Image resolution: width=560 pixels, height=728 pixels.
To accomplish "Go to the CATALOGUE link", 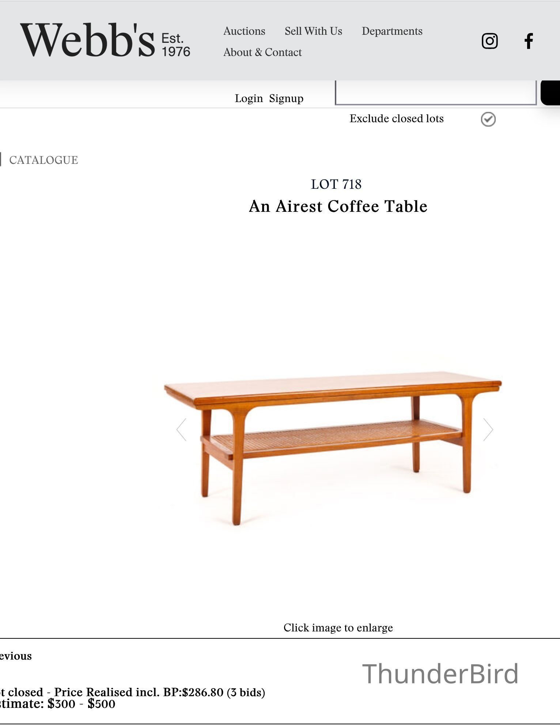I will point(43,160).
